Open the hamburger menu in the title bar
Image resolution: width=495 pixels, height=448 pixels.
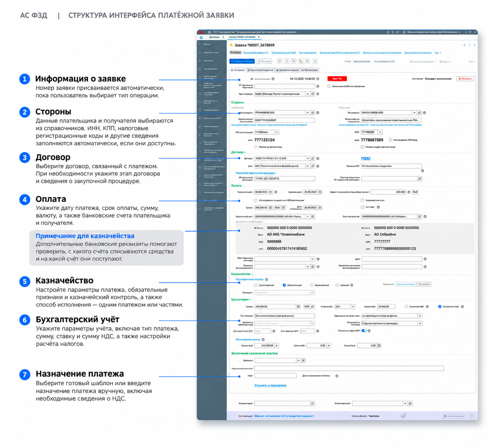click(209, 32)
